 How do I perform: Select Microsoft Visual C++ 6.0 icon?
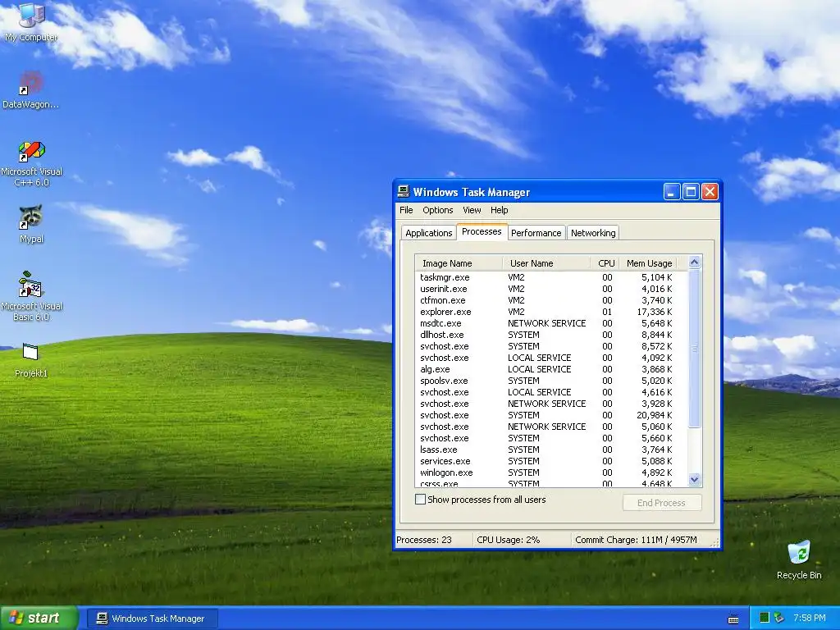coord(32,164)
